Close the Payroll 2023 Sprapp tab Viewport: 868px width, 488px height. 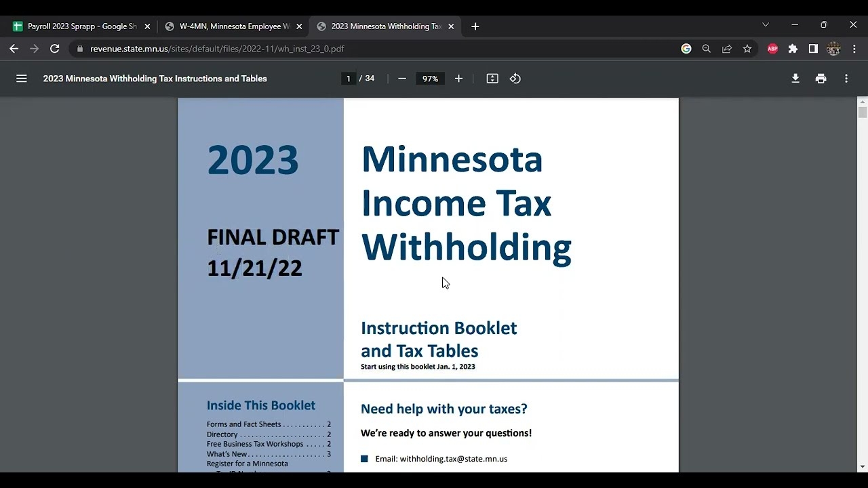click(x=147, y=26)
